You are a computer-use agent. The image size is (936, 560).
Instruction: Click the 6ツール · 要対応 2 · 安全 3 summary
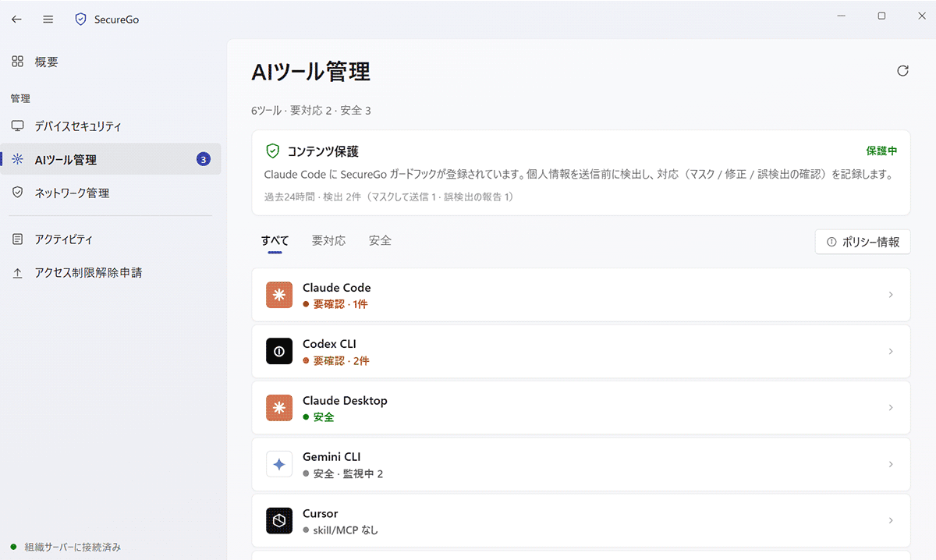click(311, 111)
